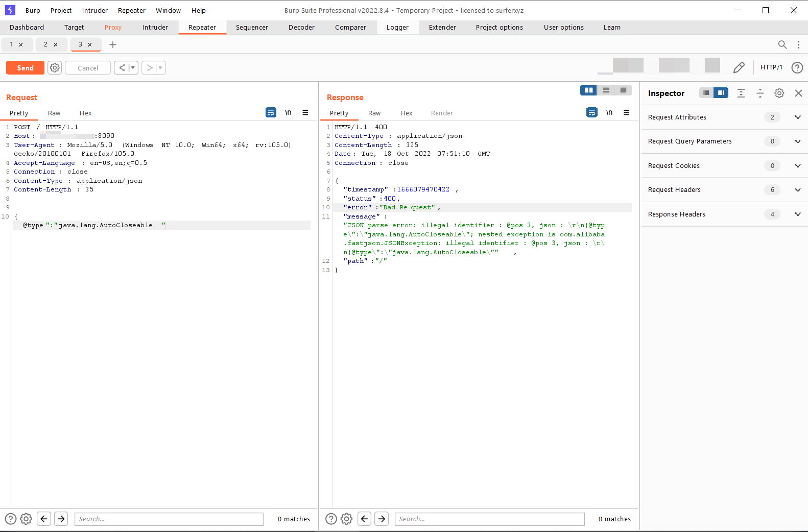Screen dimensions: 808x532
Task: Click the Request panel search field
Action: click(x=169, y=519)
